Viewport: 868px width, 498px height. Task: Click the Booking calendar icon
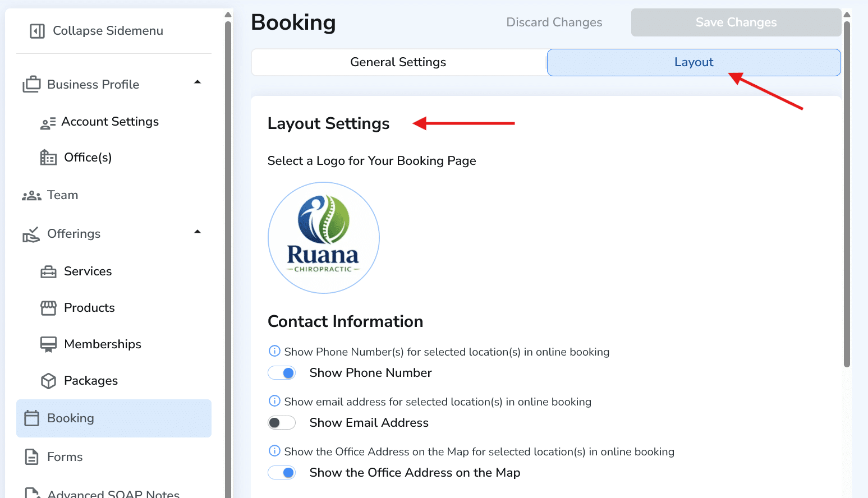point(31,418)
